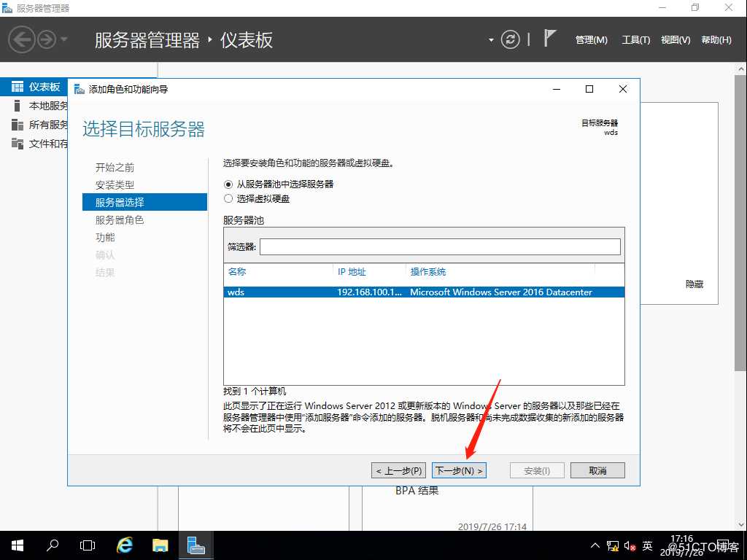Open Task View from taskbar
747x560 pixels.
[x=88, y=545]
